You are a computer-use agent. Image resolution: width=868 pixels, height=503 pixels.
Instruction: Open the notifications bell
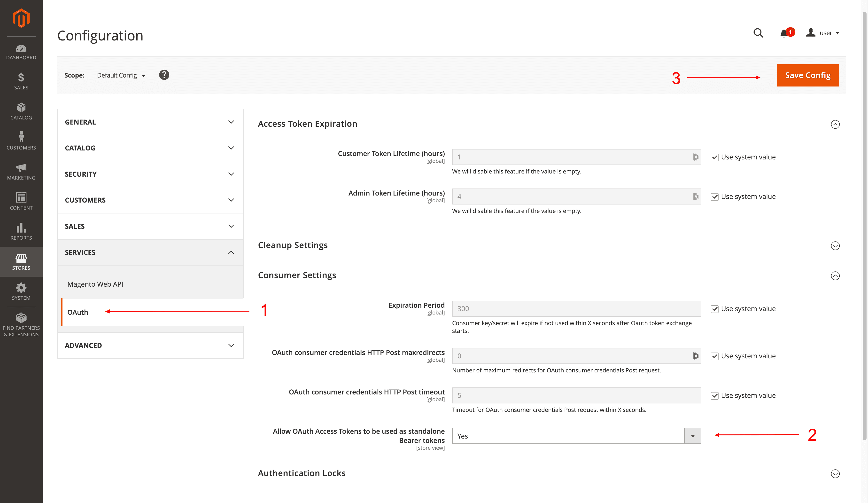[x=784, y=33]
